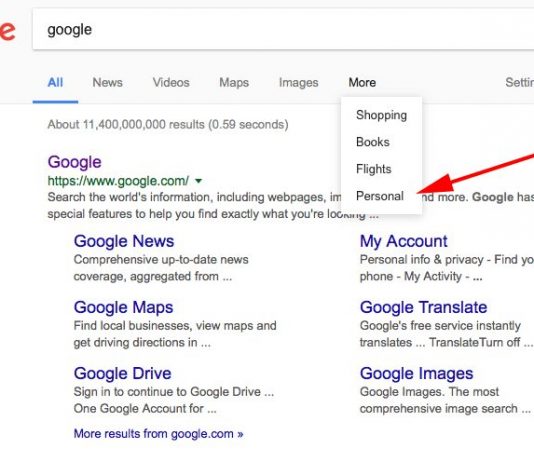Click 'Sign in to continue to Google Drive' text
The image size is (534, 462).
[x=174, y=392]
